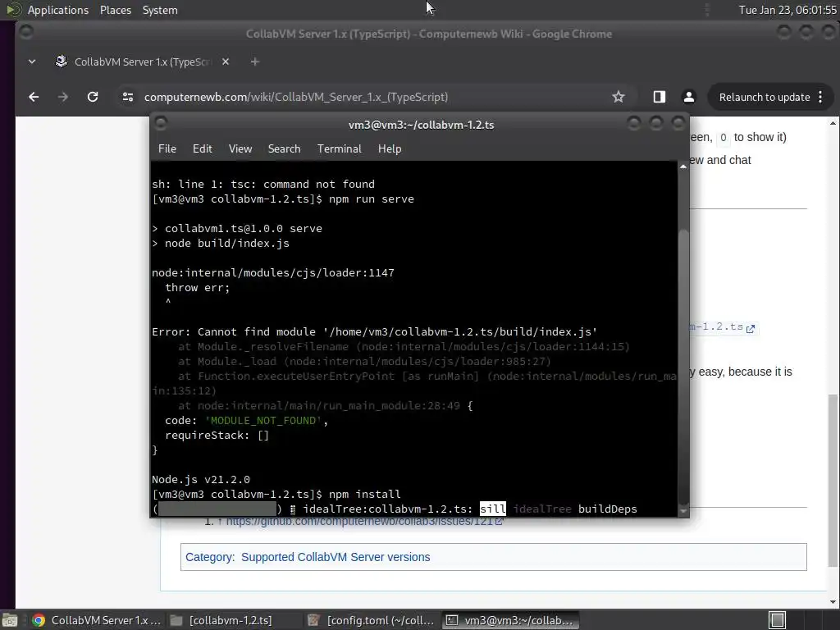Open the Terminal menu
Viewport: 840px width, 630px height.
339,149
